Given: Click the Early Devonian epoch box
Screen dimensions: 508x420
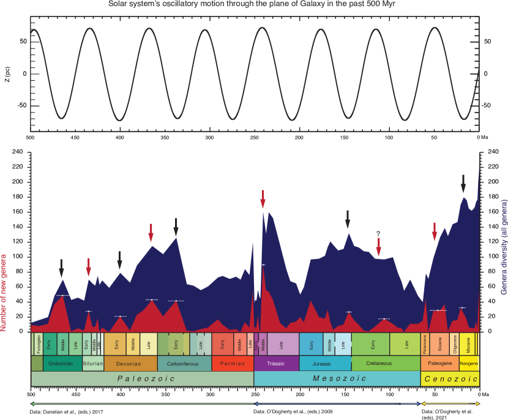Looking at the screenshot, I should click(x=115, y=344).
